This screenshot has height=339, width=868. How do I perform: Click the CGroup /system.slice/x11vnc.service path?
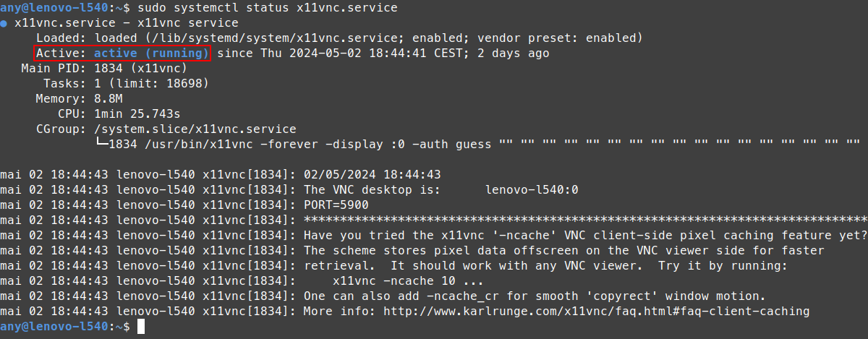click(195, 129)
